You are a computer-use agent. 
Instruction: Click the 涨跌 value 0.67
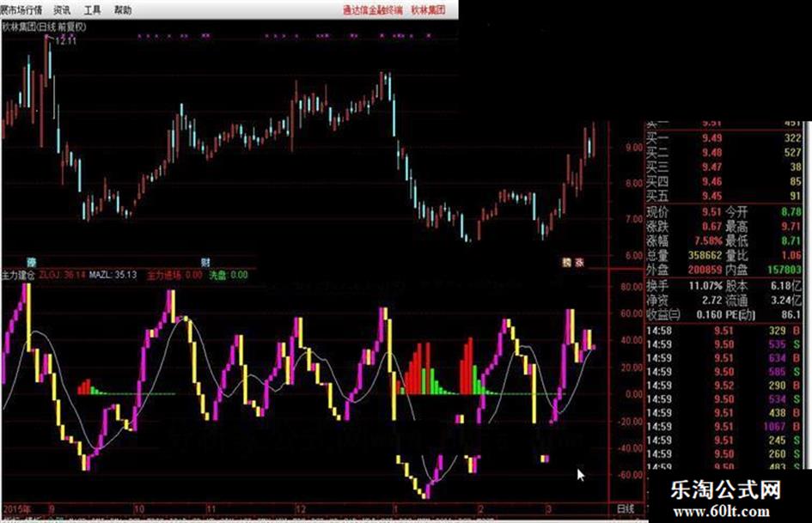pyautogui.click(x=711, y=227)
